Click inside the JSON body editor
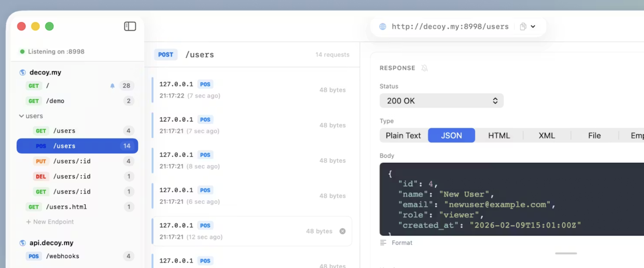The image size is (644, 268). click(x=512, y=199)
